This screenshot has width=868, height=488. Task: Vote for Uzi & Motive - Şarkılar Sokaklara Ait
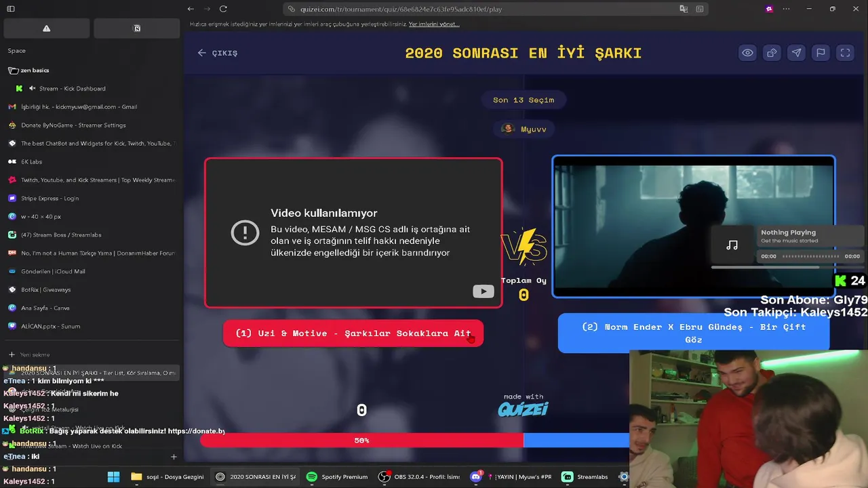[353, 333]
